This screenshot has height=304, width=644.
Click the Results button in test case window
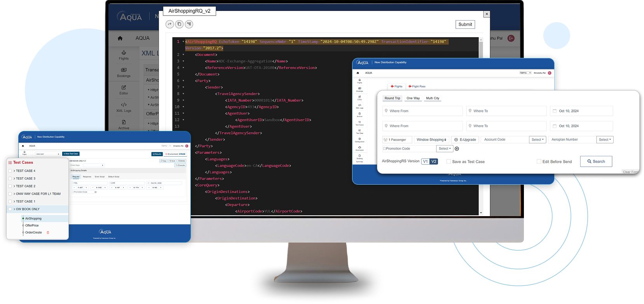pos(157,154)
